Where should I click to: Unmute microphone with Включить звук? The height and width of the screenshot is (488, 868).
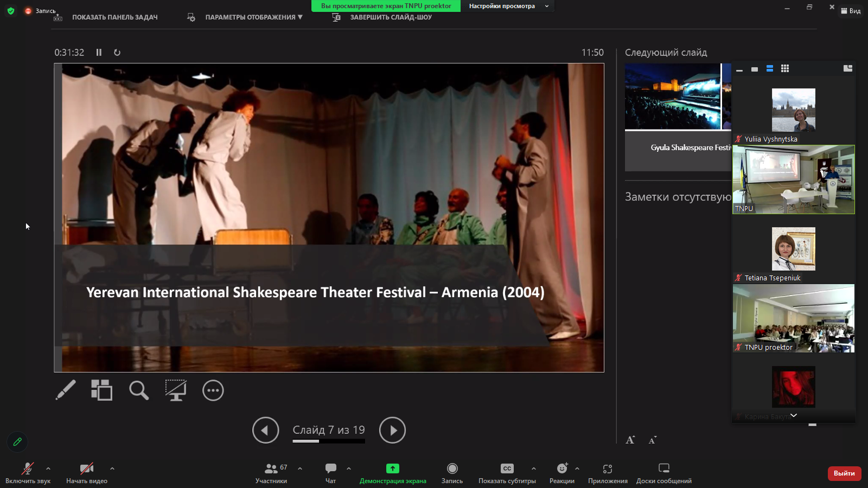[27, 468]
